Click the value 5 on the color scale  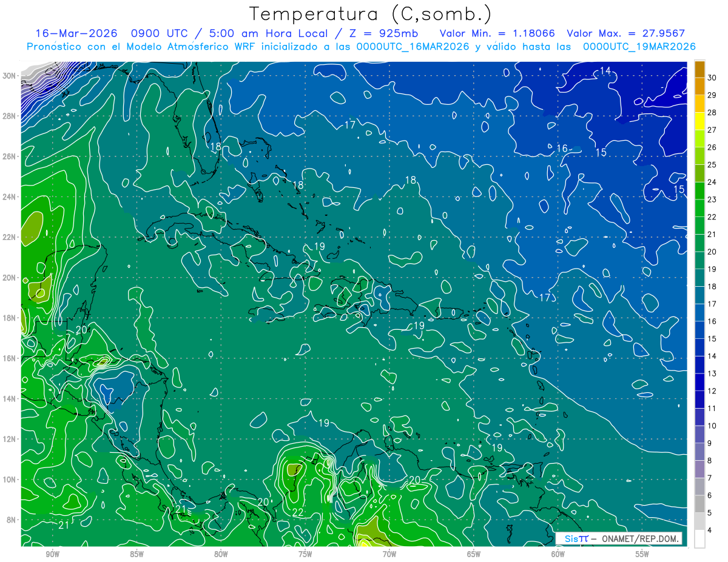coord(710,513)
